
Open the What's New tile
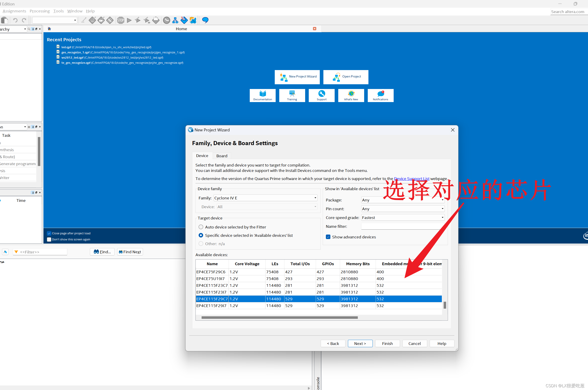pyautogui.click(x=351, y=96)
